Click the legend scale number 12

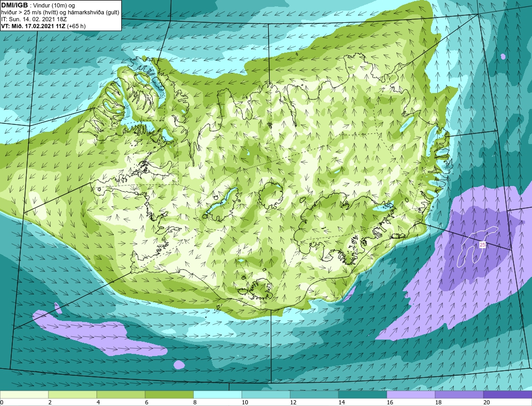tap(293, 403)
